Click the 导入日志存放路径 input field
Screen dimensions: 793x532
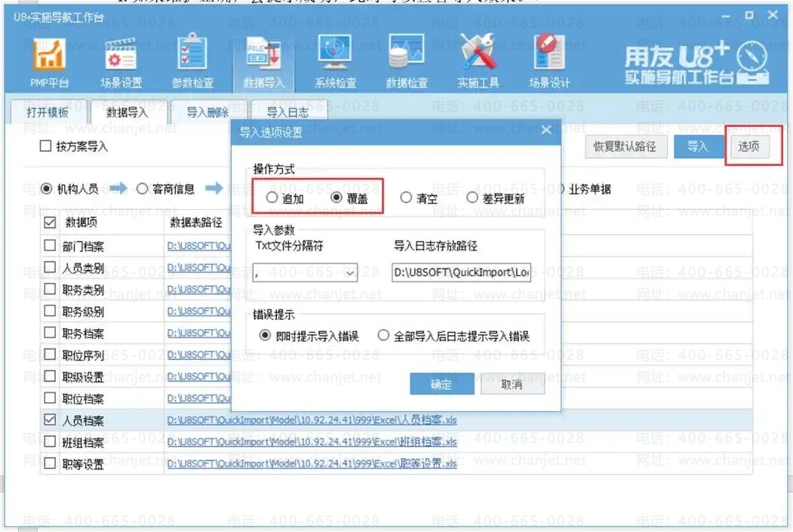[461, 272]
